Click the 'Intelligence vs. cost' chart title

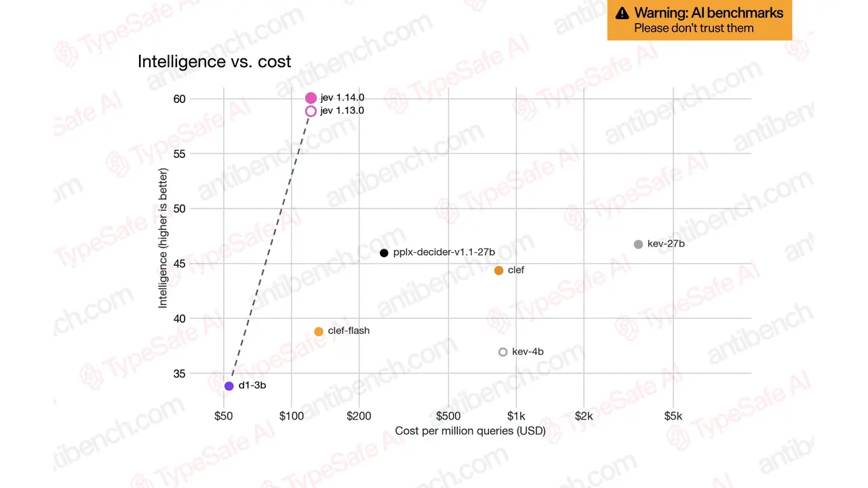214,61
